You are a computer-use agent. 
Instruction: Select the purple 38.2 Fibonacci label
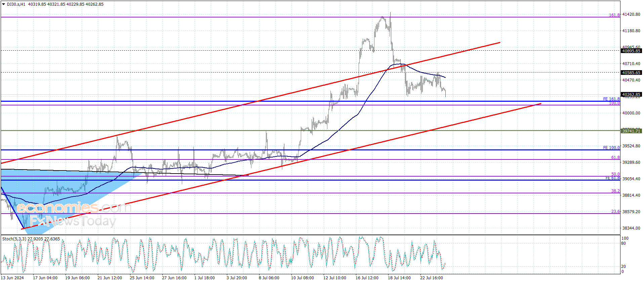click(x=615, y=191)
